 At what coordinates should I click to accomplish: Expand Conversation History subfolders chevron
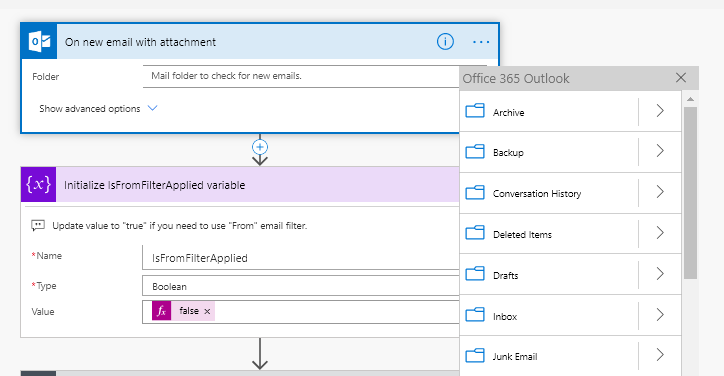(x=660, y=192)
